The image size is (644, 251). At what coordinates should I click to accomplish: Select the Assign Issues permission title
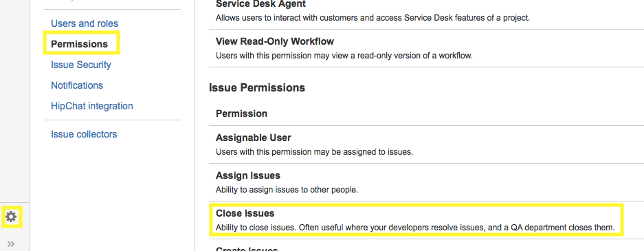click(x=248, y=175)
